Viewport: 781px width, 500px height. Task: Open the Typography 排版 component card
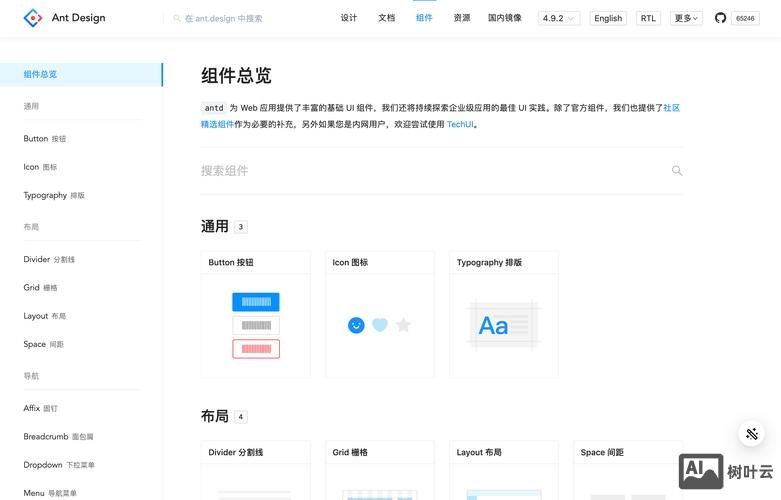coord(504,314)
